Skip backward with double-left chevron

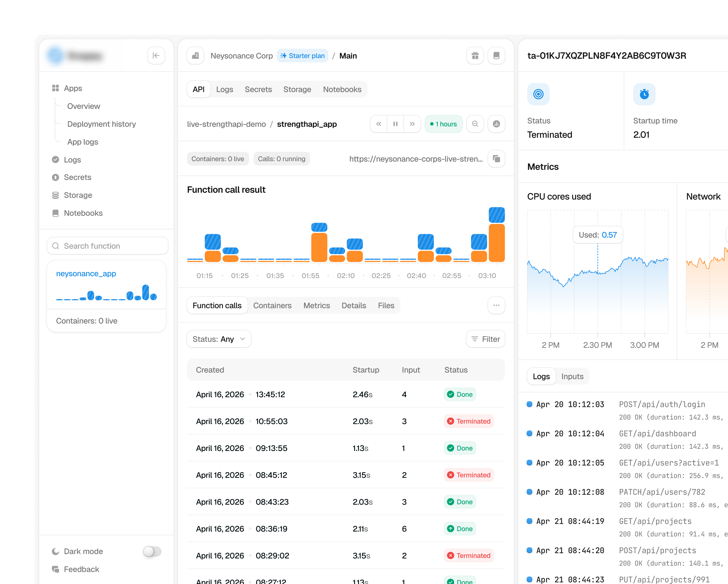tap(379, 124)
